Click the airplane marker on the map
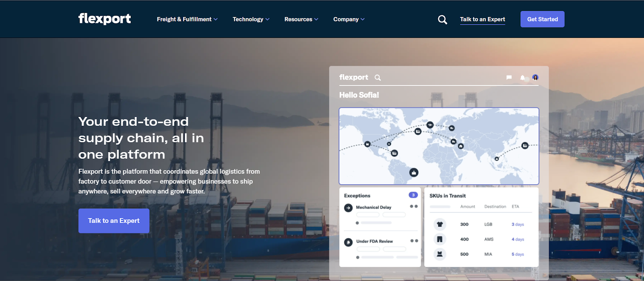The width and height of the screenshot is (644, 281). pos(430,125)
